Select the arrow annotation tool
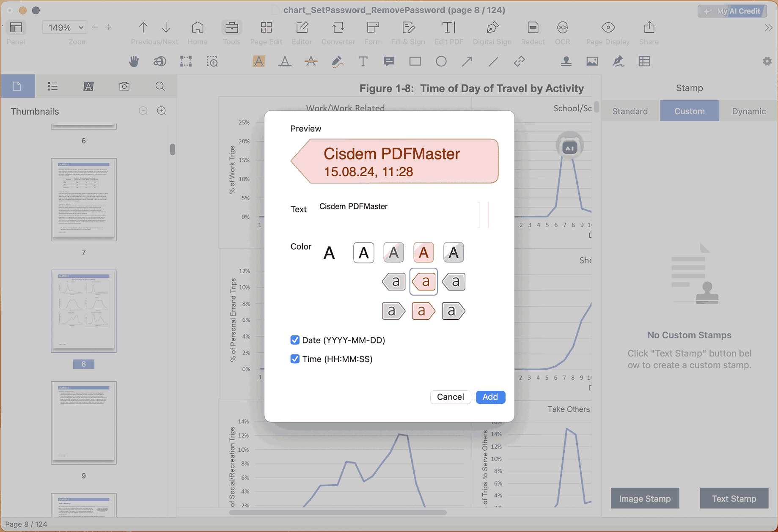Viewport: 778px width, 532px height. point(467,61)
